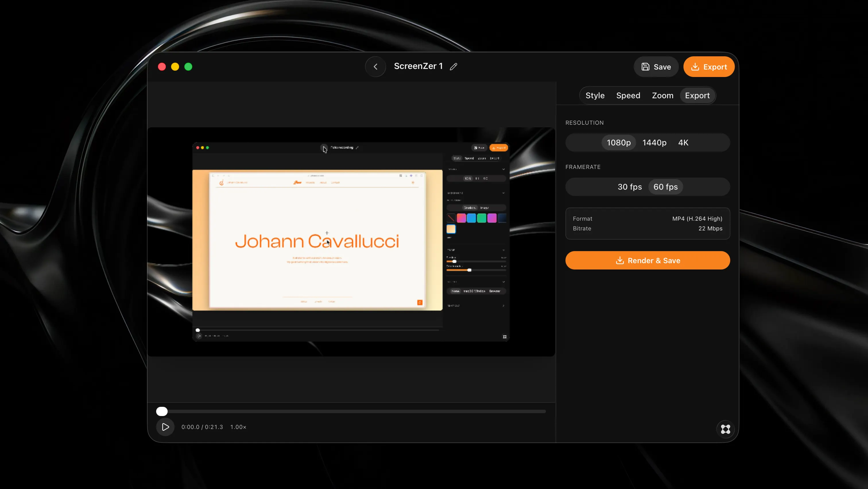Screen dimensions: 868x489
Task: Minimize the window with the yellow button
Action: pos(175,67)
